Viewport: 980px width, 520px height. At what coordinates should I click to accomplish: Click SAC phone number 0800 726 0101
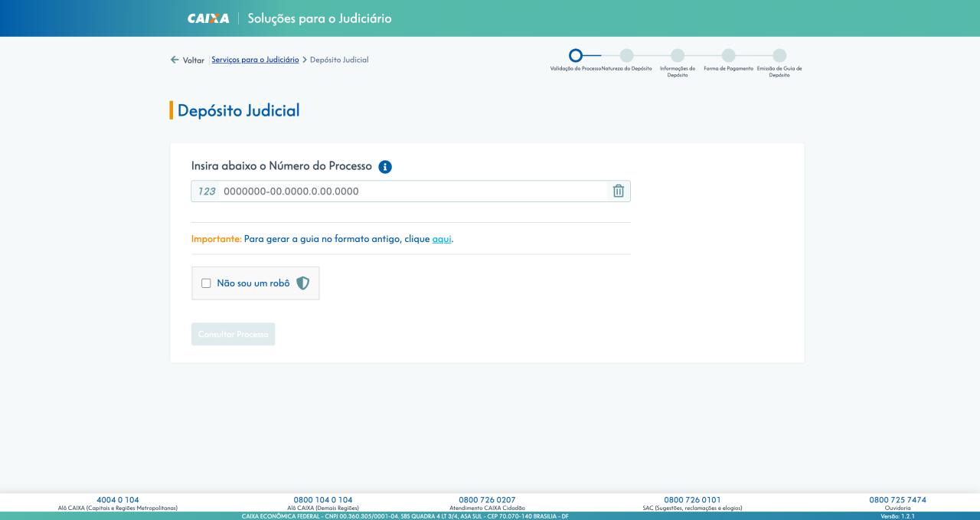692,500
